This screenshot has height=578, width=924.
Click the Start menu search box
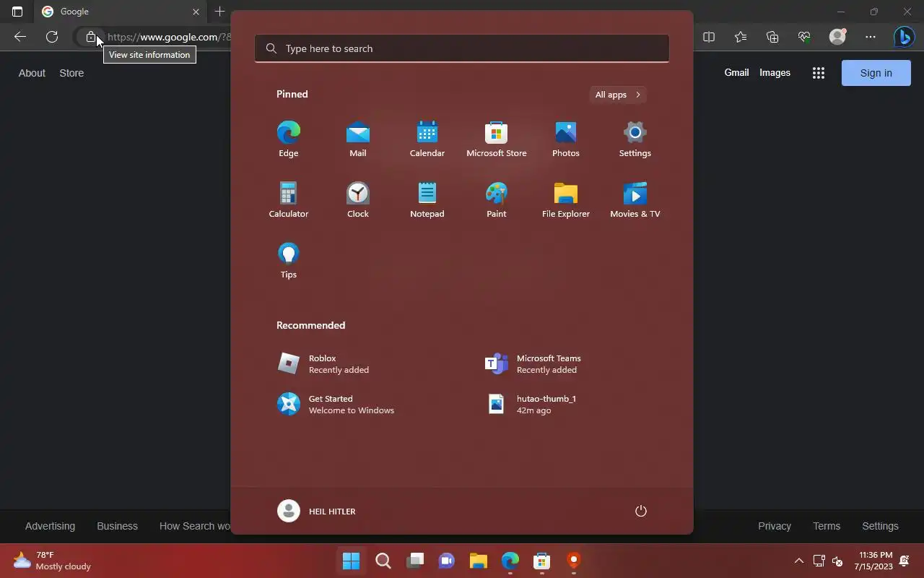pos(462,48)
